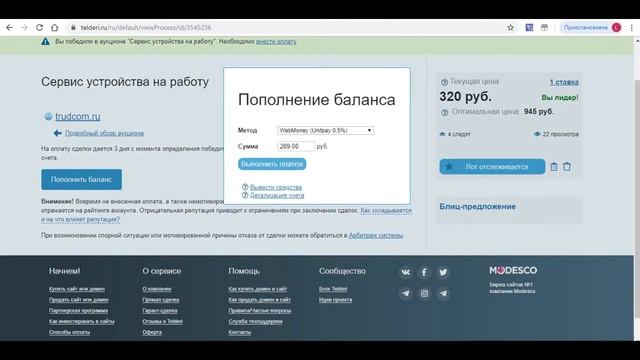
Task: Open the Instagram icon in footer
Action: click(424, 293)
